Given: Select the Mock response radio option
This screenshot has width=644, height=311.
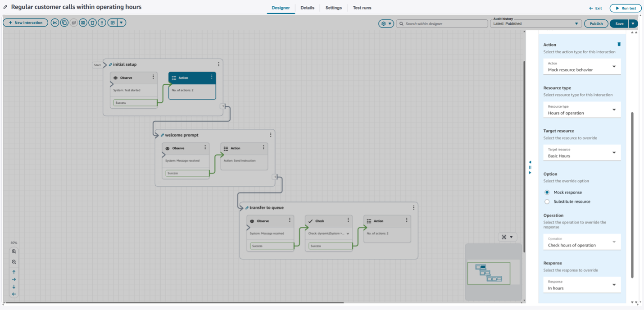Looking at the screenshot, I should pos(547,192).
